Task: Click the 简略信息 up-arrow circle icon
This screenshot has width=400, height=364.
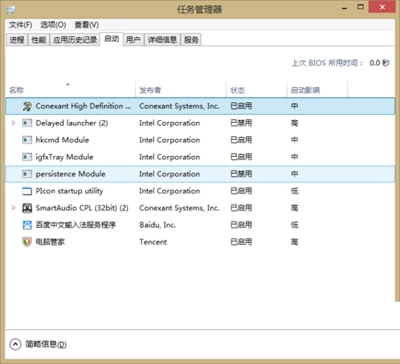Action: point(15,344)
